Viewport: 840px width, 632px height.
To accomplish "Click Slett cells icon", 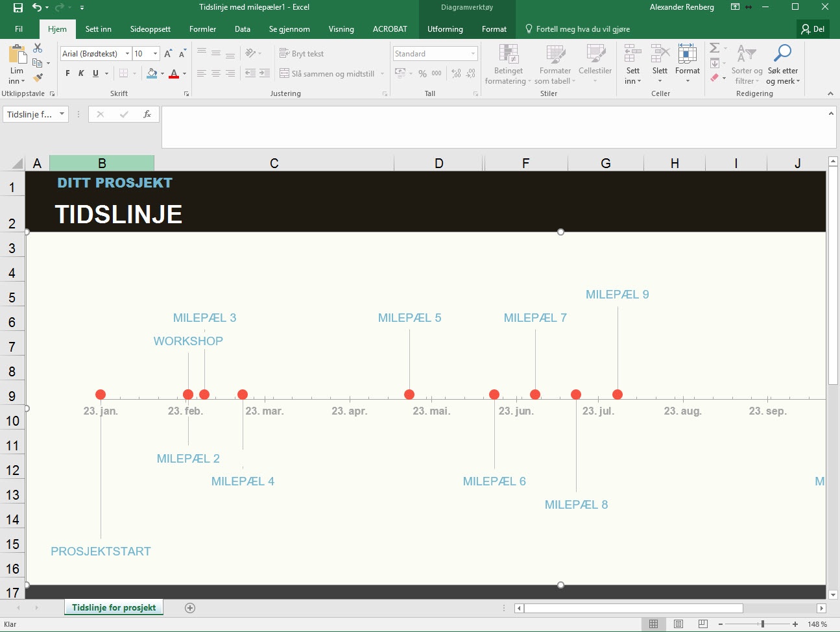I will (660, 54).
